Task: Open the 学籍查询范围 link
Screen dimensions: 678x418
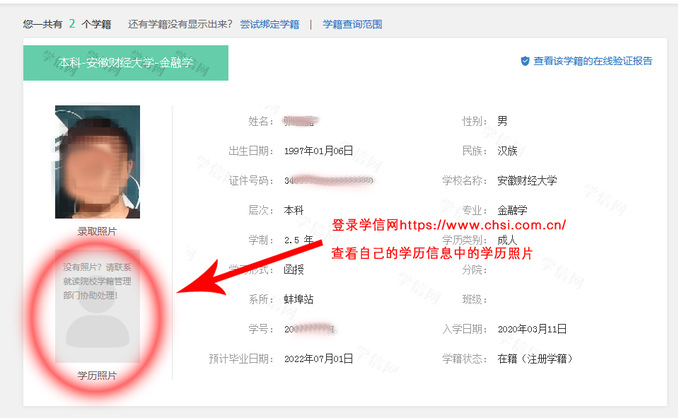Action: point(352,24)
